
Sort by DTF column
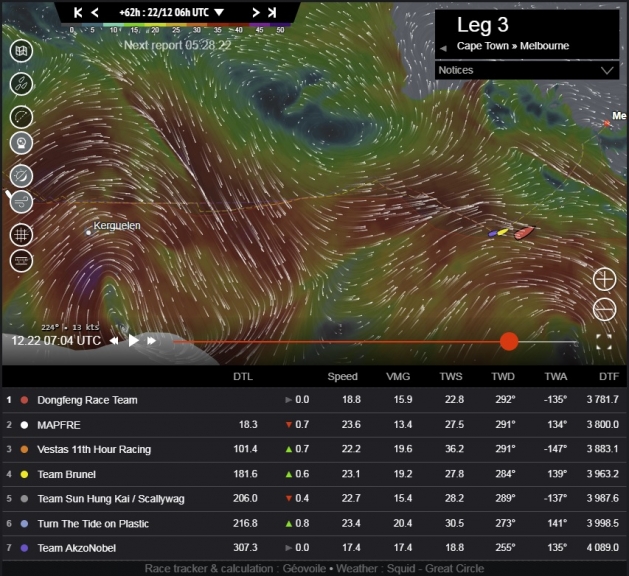609,377
